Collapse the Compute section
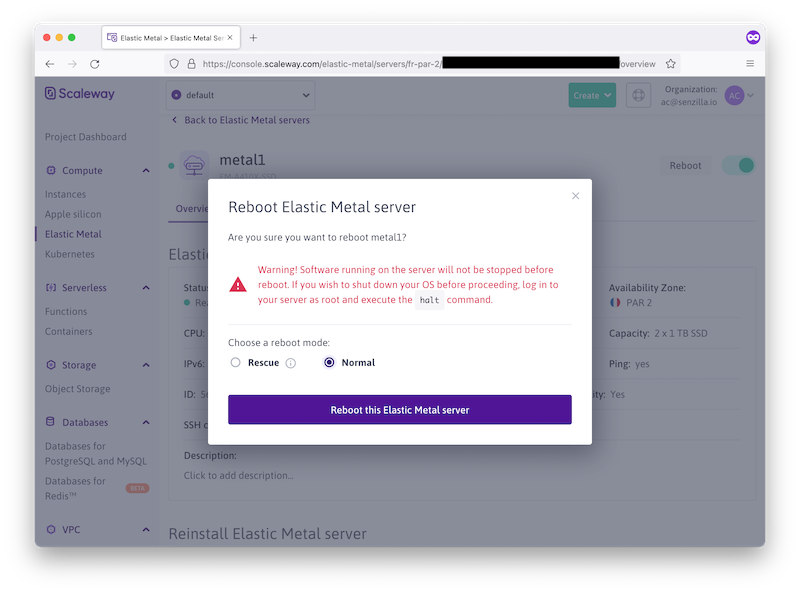 (146, 170)
